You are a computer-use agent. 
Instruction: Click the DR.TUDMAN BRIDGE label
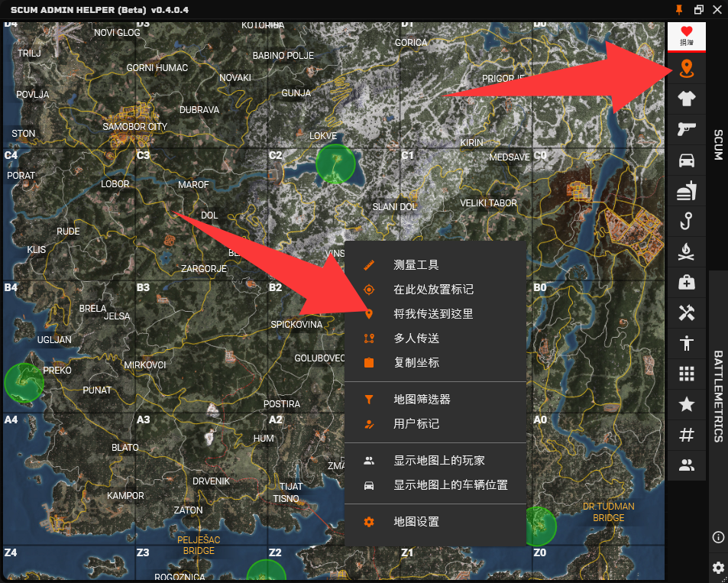tap(608, 512)
